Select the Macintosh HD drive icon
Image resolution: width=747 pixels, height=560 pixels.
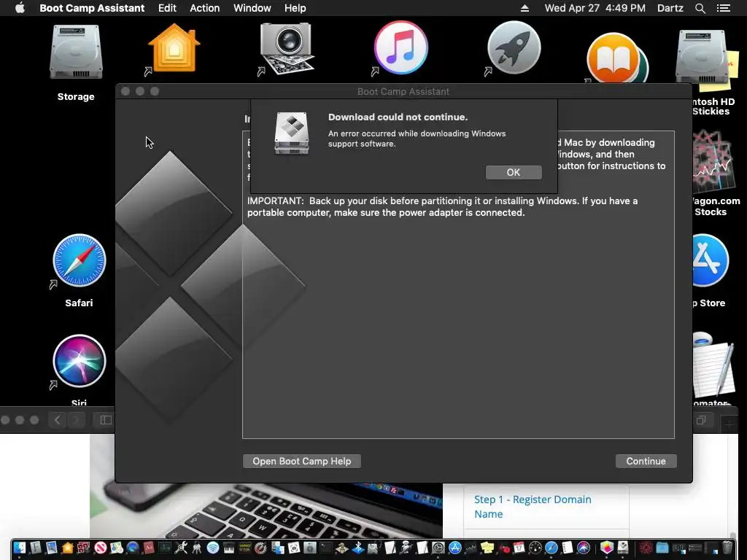[x=701, y=57]
